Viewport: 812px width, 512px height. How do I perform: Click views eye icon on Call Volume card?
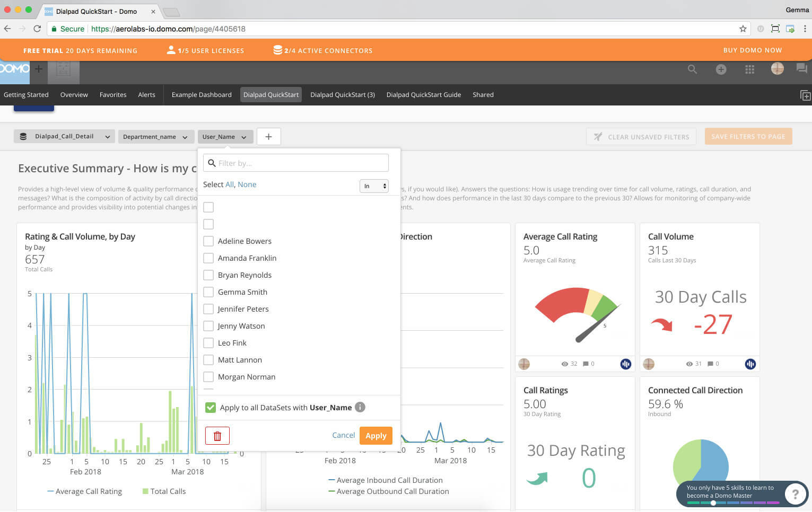(x=689, y=364)
